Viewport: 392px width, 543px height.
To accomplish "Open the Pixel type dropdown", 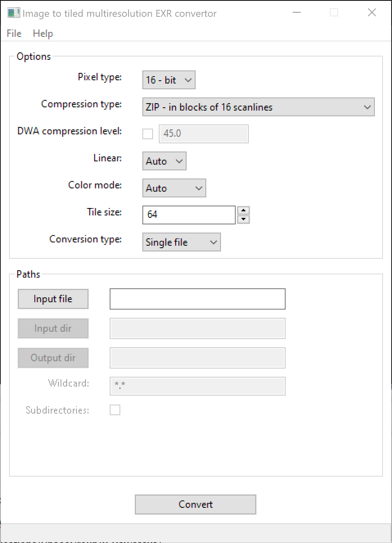I will tap(169, 80).
